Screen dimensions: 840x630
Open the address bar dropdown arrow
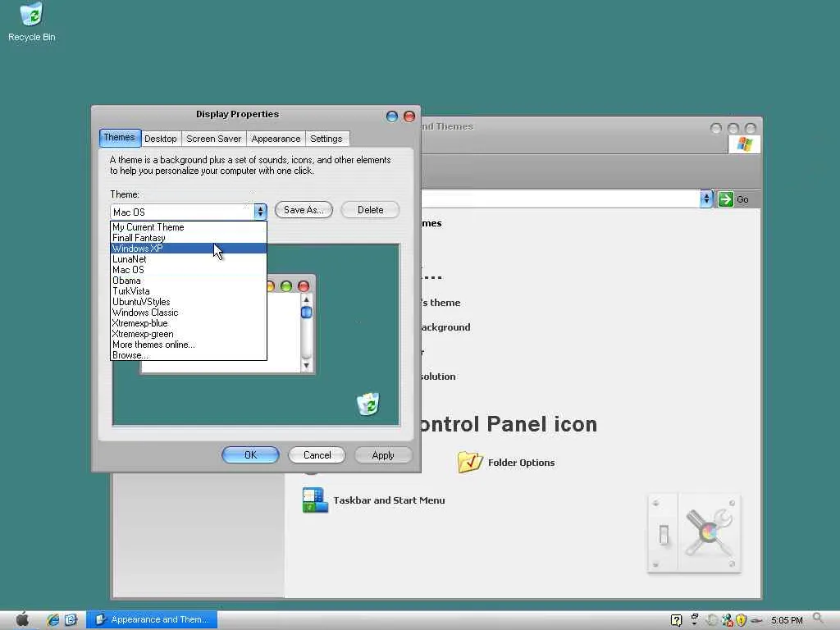[706, 199]
